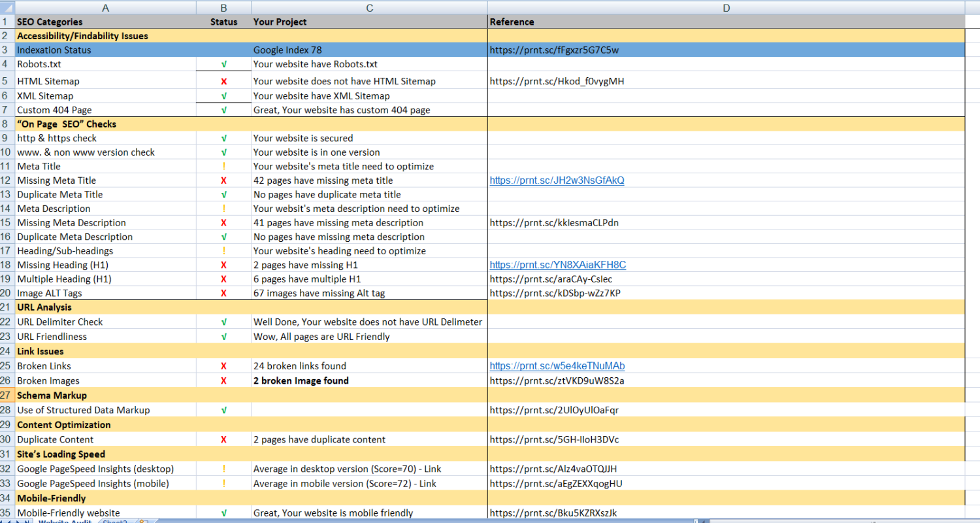Screen dimensions: 980x523
Task: Open the prnt.sc/YN8XAiaKFH8C hyperlink
Action: 558,265
